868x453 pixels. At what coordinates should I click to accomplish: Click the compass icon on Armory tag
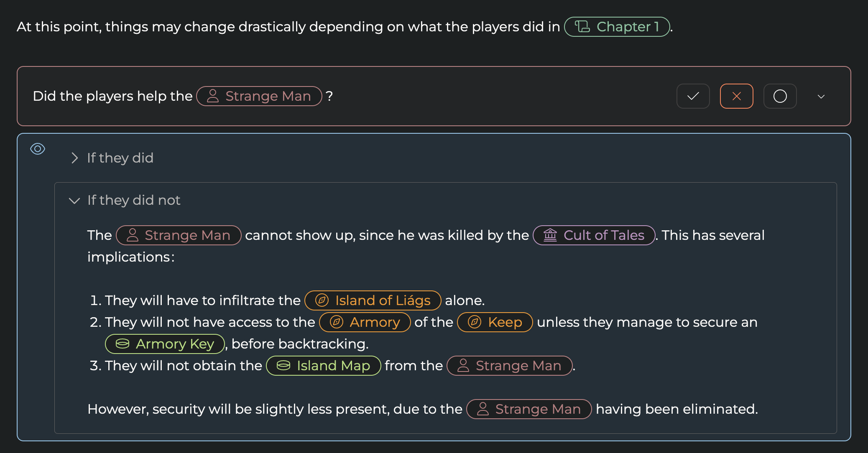click(336, 322)
